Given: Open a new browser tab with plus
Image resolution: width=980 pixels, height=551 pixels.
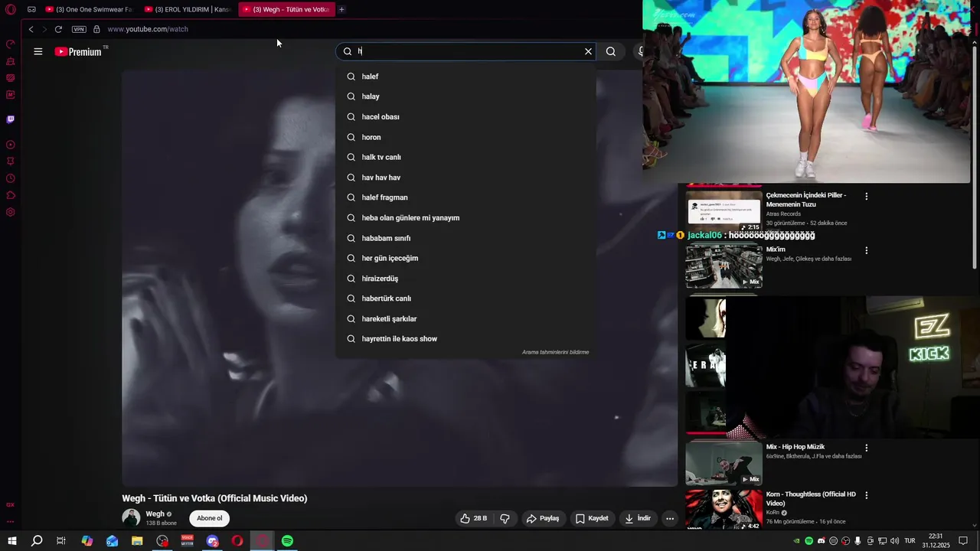Looking at the screenshot, I should pos(341,9).
